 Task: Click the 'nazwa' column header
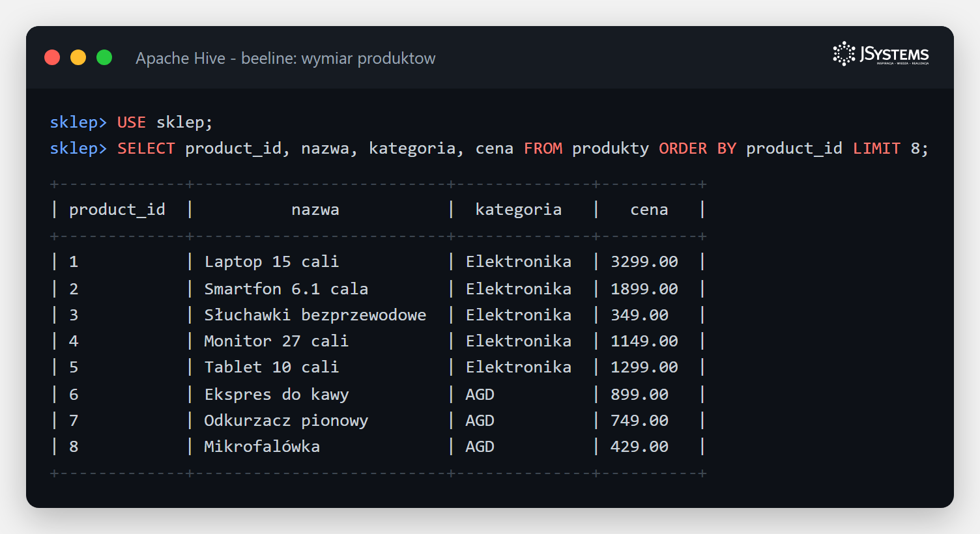click(x=315, y=210)
